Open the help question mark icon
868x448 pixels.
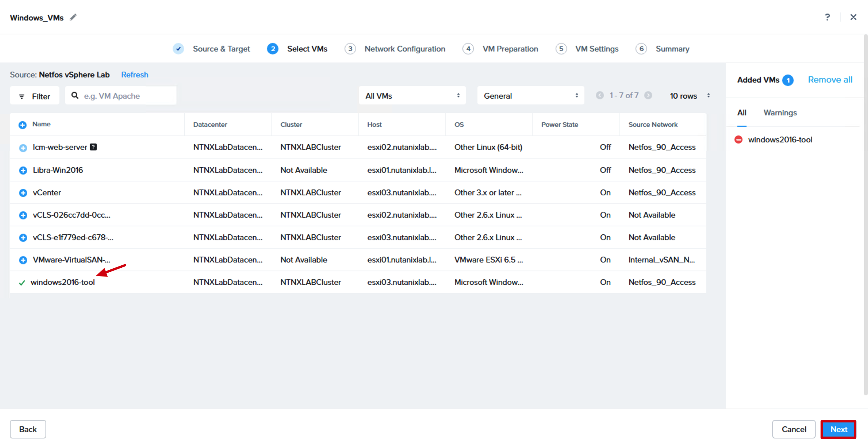pyautogui.click(x=827, y=17)
